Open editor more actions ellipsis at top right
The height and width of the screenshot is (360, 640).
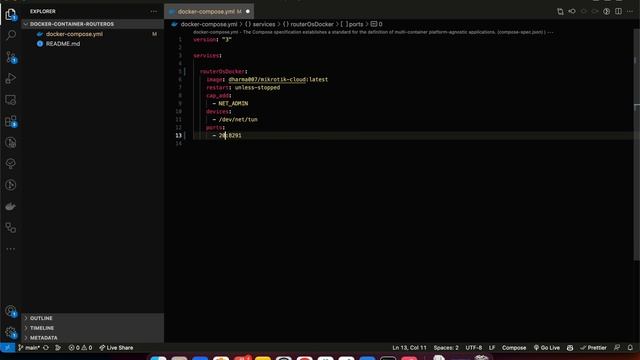(630, 11)
